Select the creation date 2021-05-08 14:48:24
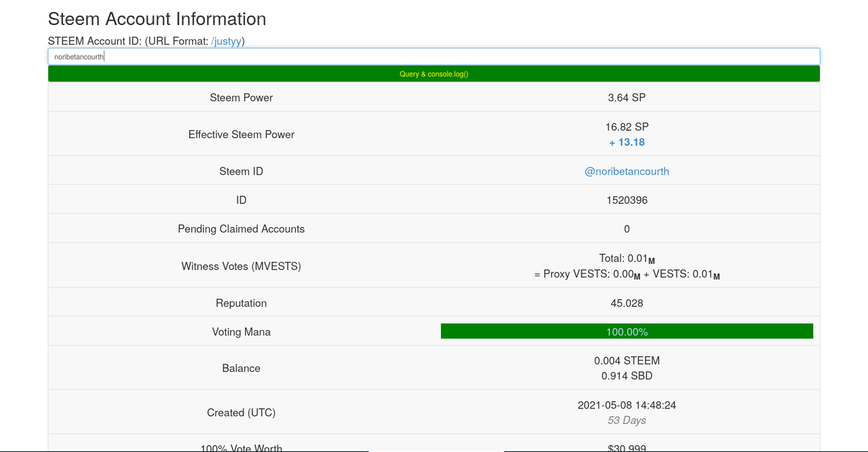868x452 pixels. click(x=627, y=405)
